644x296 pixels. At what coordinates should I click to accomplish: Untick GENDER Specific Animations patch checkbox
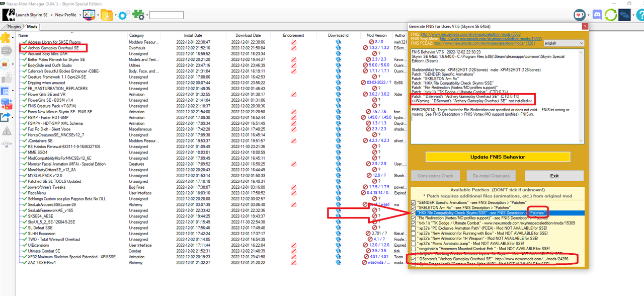tap(414, 202)
